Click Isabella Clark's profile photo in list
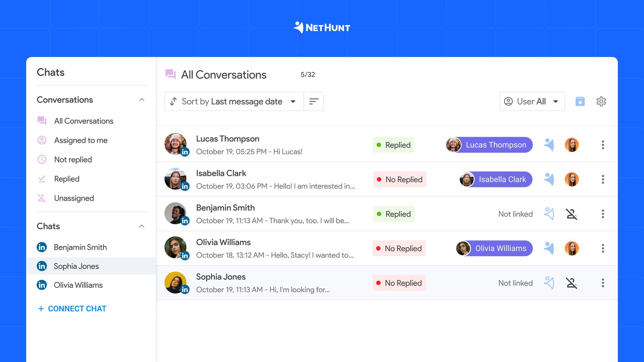 pyautogui.click(x=175, y=179)
